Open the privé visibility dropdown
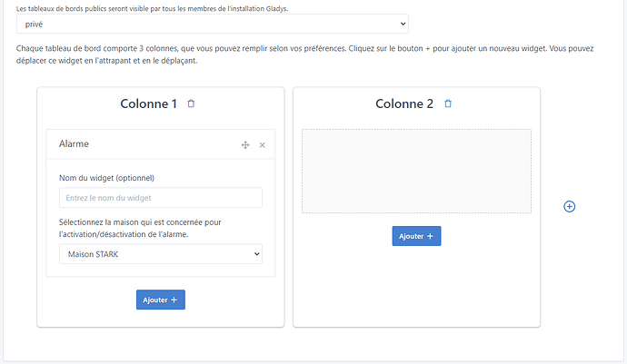This screenshot has width=627, height=364. point(212,25)
